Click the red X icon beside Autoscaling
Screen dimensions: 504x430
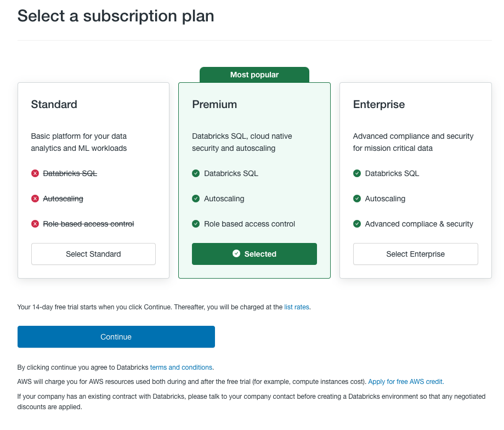(35, 198)
